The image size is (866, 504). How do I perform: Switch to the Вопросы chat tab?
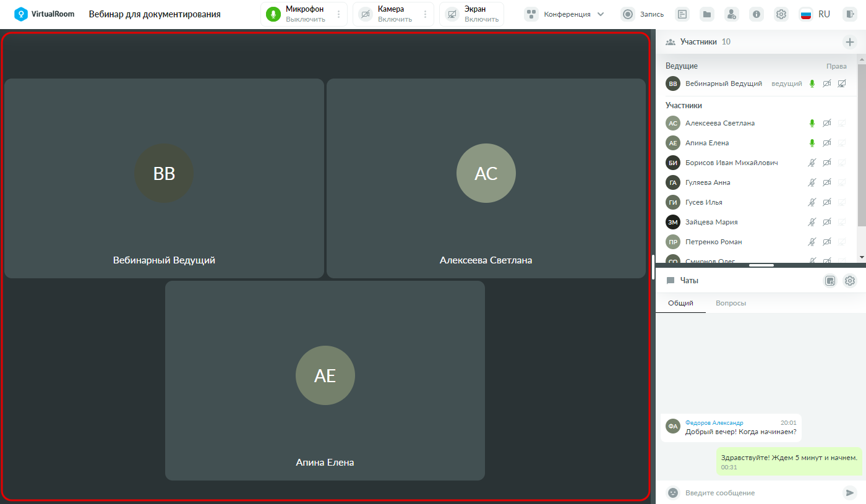coord(731,303)
